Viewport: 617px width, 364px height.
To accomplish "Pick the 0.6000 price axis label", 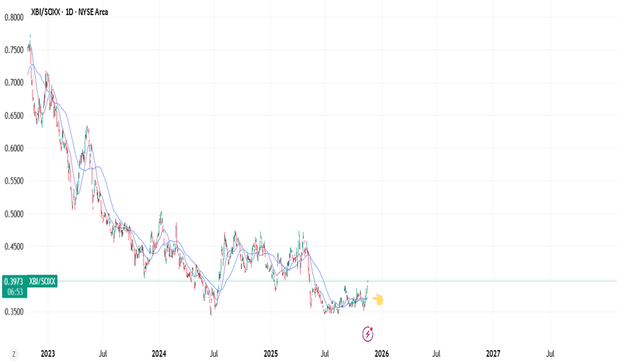I will 14,148.
